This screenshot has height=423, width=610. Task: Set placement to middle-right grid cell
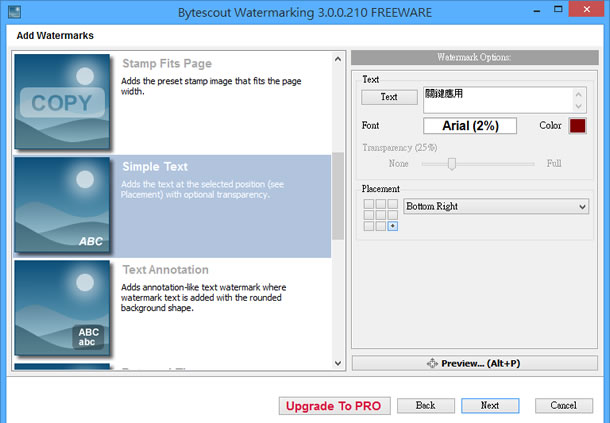(392, 215)
